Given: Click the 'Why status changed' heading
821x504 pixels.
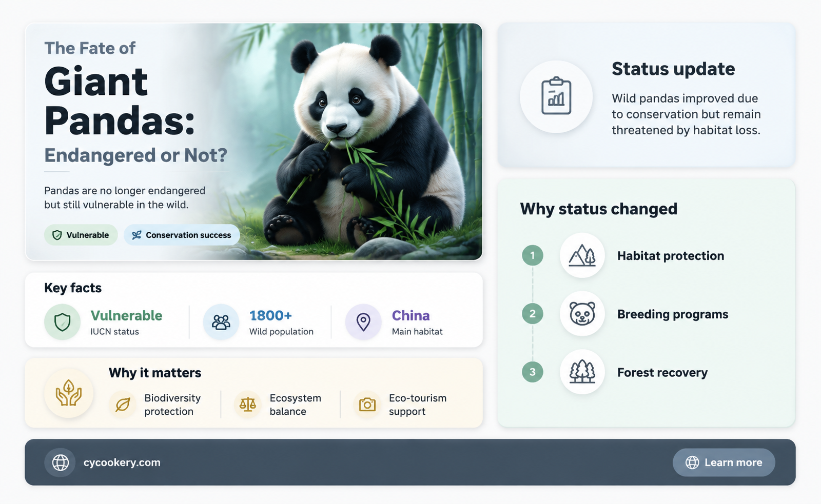Looking at the screenshot, I should [599, 209].
